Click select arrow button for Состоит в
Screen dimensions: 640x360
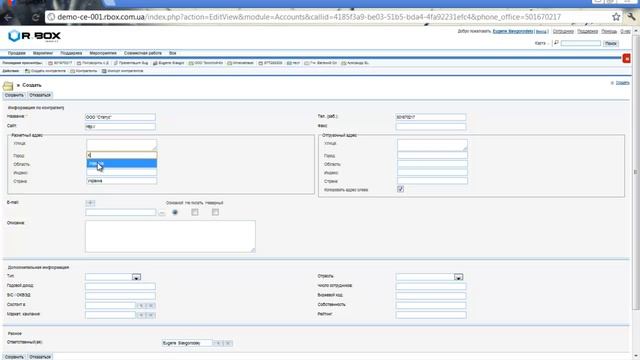(x=141, y=305)
